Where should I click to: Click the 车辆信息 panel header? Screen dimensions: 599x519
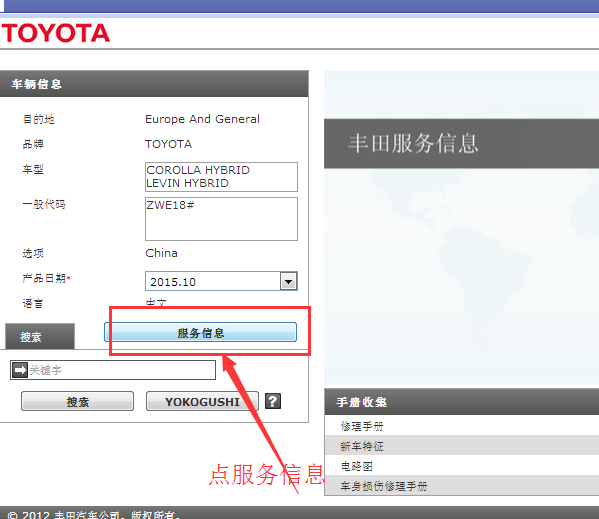154,84
